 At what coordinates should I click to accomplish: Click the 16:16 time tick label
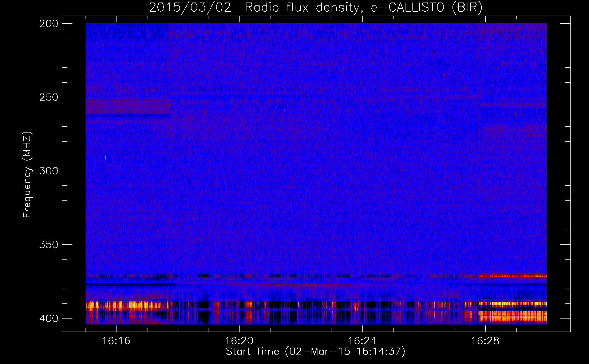[116, 341]
